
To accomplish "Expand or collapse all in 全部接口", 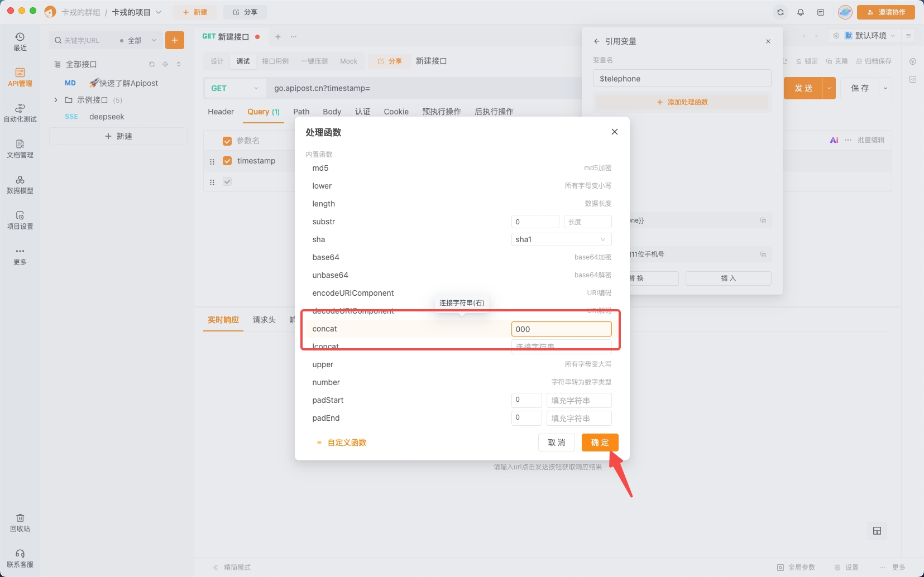I will (x=179, y=64).
